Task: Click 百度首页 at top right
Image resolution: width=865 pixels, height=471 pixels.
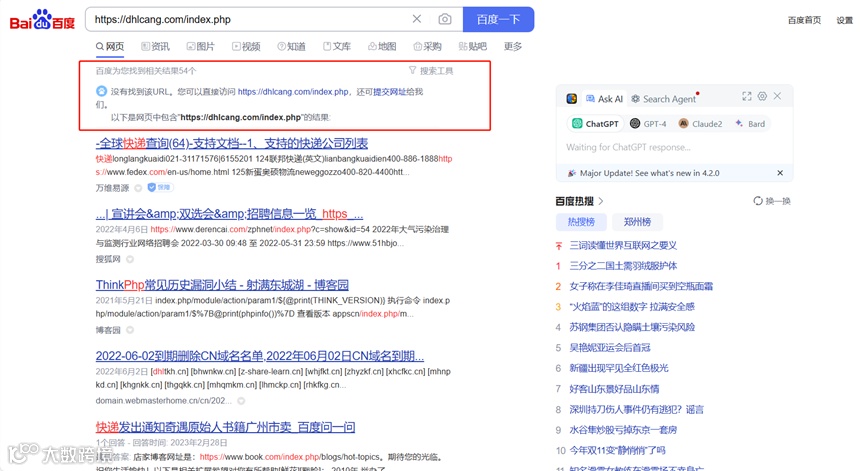Action: coord(804,20)
